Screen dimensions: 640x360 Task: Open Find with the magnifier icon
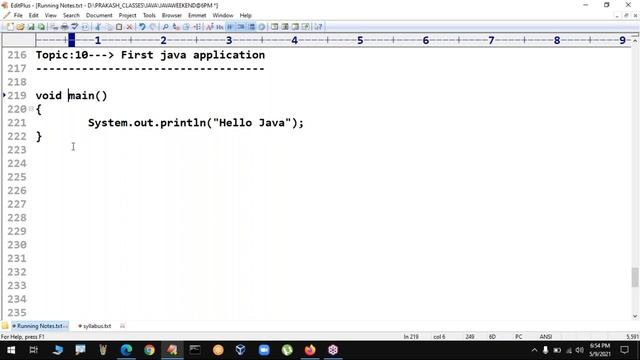pyautogui.click(x=165, y=27)
